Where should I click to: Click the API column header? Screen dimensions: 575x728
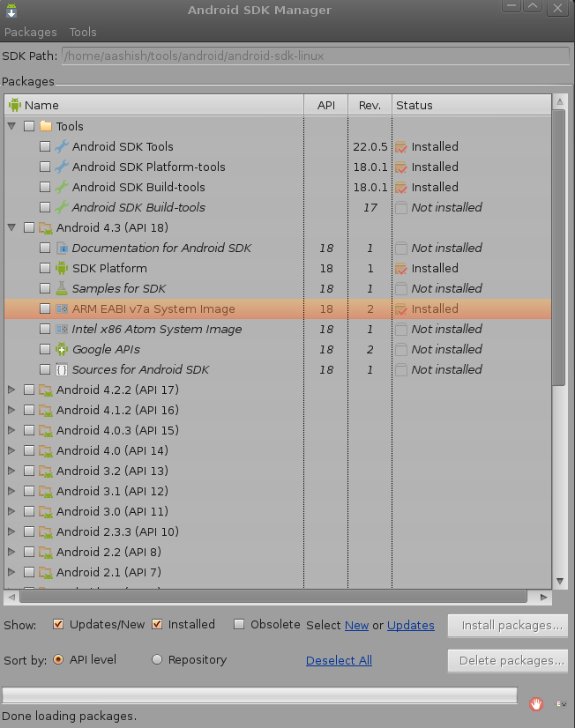(326, 106)
